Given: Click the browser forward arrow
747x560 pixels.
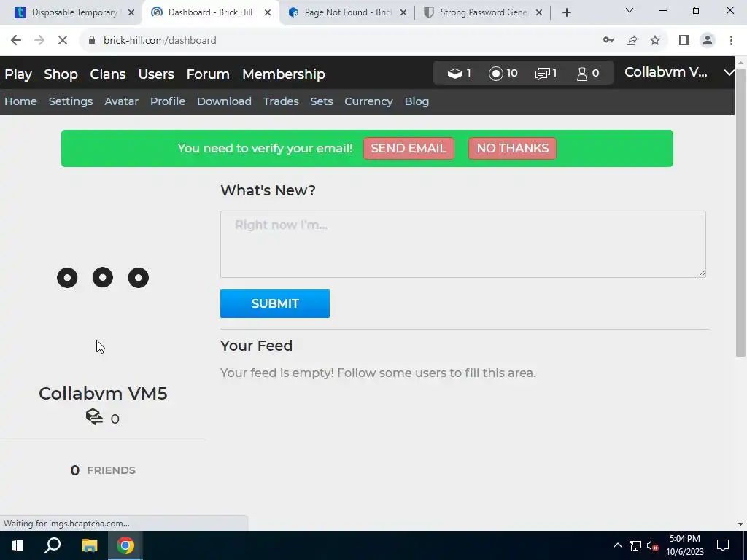Looking at the screenshot, I should [x=39, y=41].
